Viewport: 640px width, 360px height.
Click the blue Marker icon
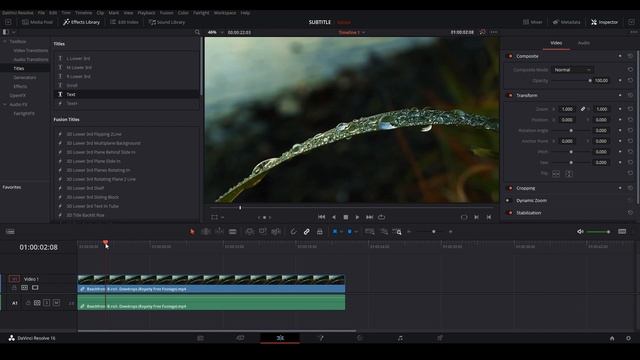(349, 232)
